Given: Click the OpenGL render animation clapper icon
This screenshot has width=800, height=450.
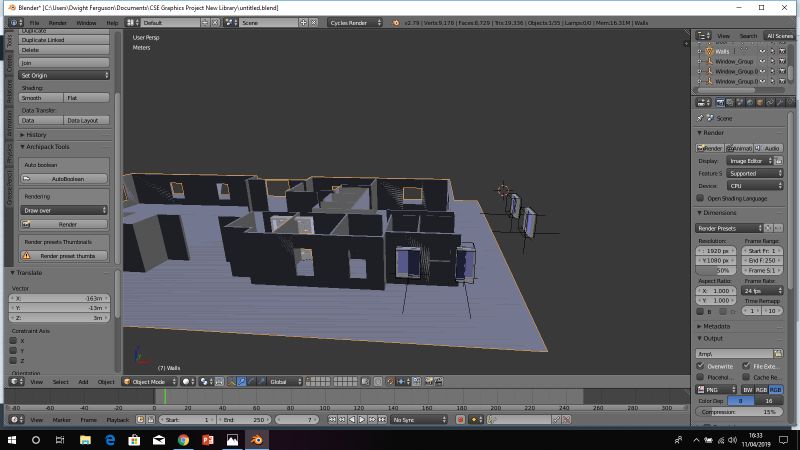Looking at the screenshot, I should coord(438,381).
